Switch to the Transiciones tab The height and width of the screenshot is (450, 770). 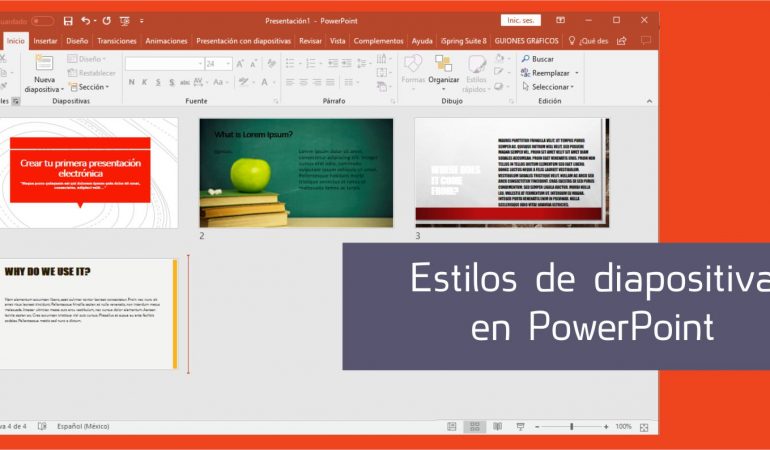pos(117,41)
